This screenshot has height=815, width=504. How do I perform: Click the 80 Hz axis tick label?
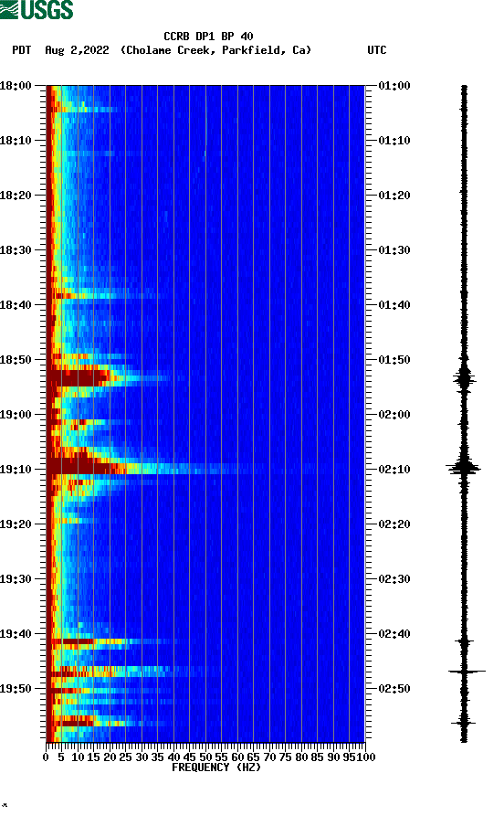pos(301,757)
